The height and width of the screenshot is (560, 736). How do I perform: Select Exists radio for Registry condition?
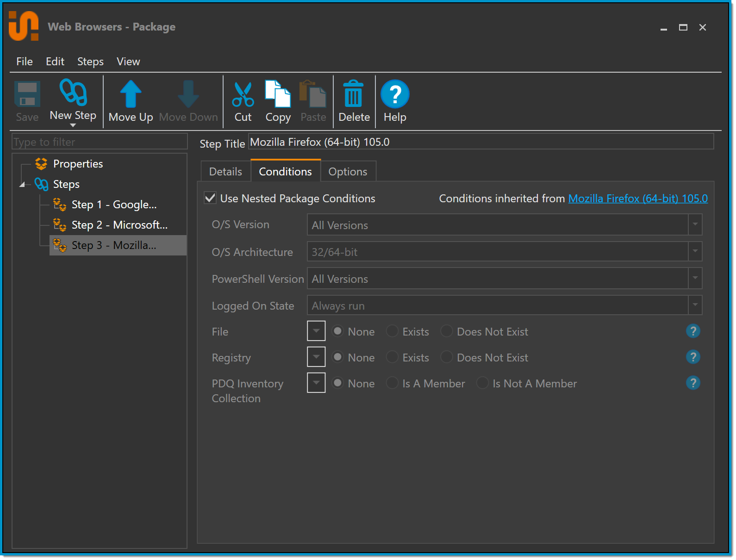[x=393, y=357]
